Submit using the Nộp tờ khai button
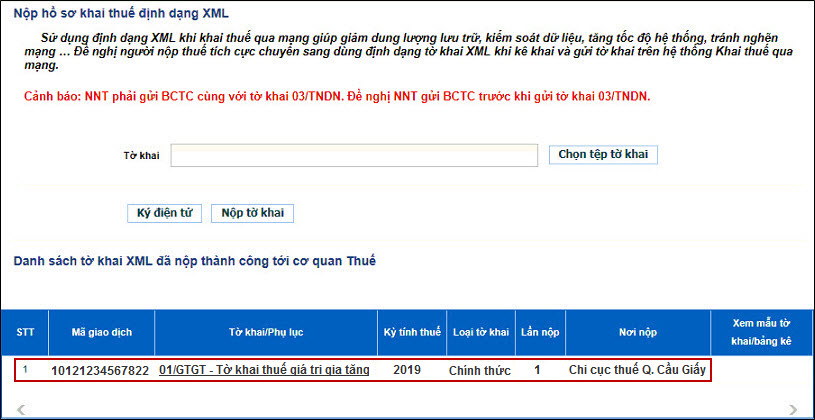 [252, 213]
